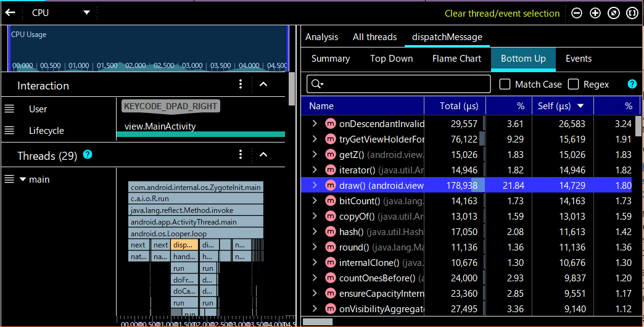Open Threads section options menu
644x327 pixels.
pyautogui.click(x=241, y=154)
